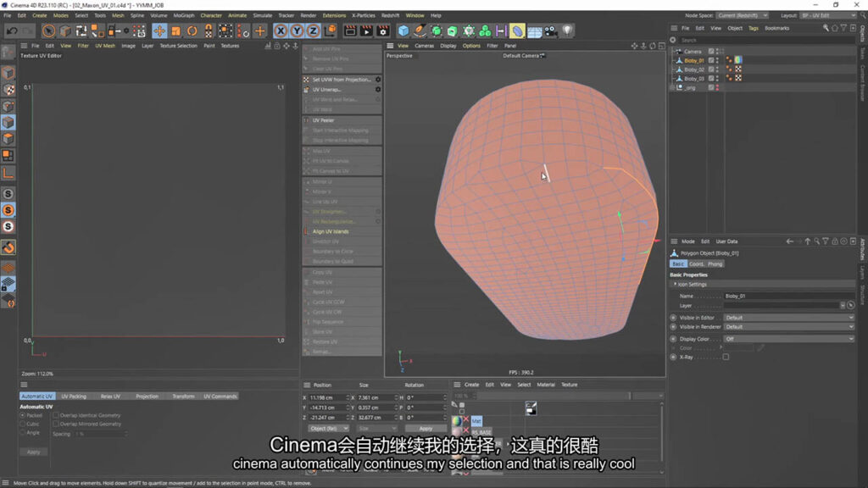Toggle the X axis lock
The width and height of the screenshot is (868, 488).
coord(281,31)
